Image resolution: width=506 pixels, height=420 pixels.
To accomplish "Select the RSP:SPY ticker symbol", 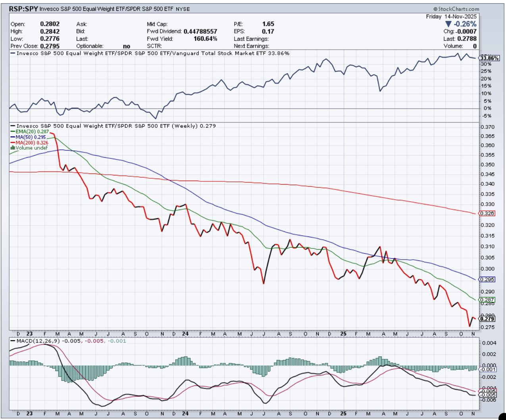I will click(x=23, y=9).
